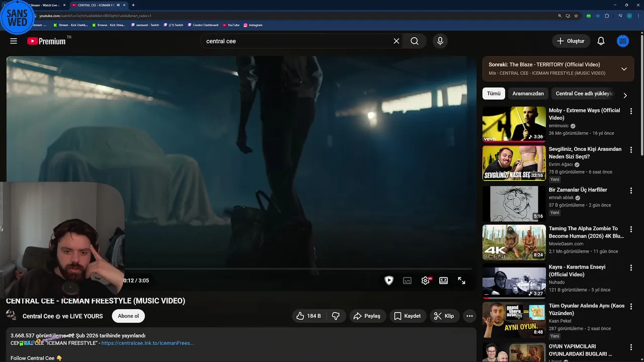Open the Creator Dashboard bookmark
Image resolution: width=644 pixels, height=362 pixels.
(x=203, y=25)
